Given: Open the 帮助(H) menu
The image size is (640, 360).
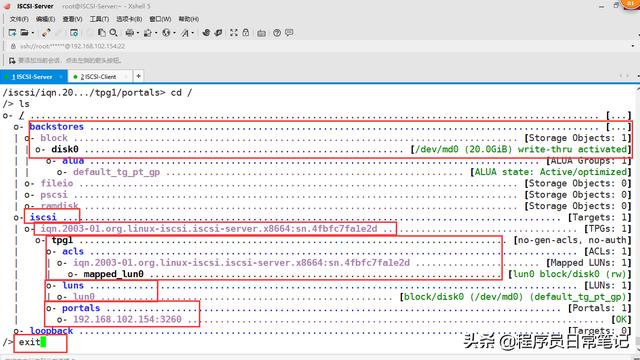Looking at the screenshot, I should 189,19.
